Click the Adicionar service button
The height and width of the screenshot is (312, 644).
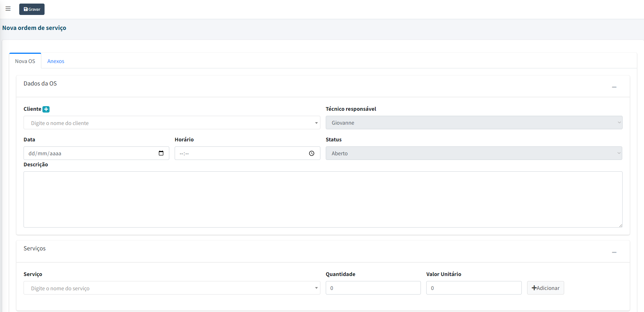click(x=545, y=288)
